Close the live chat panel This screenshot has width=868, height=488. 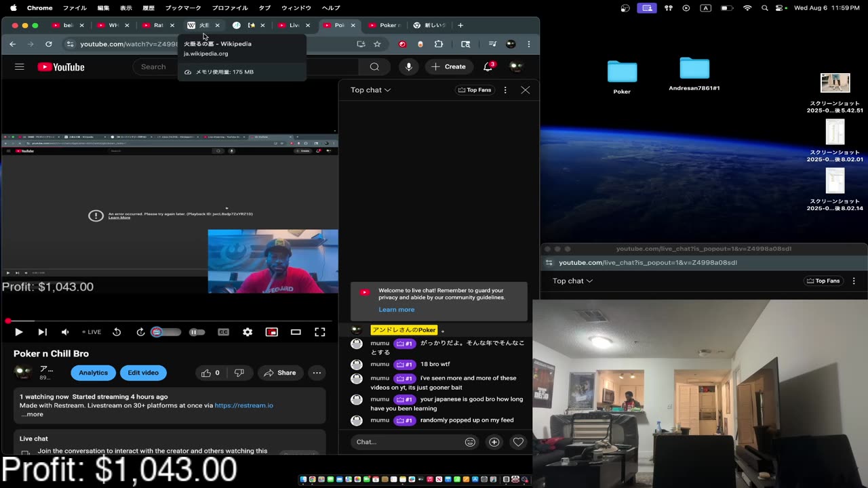tap(526, 89)
